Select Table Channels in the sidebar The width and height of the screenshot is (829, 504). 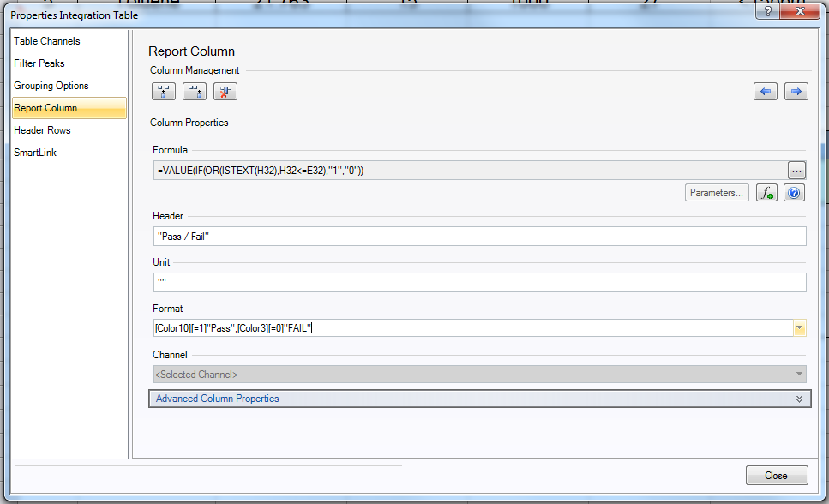coord(47,41)
